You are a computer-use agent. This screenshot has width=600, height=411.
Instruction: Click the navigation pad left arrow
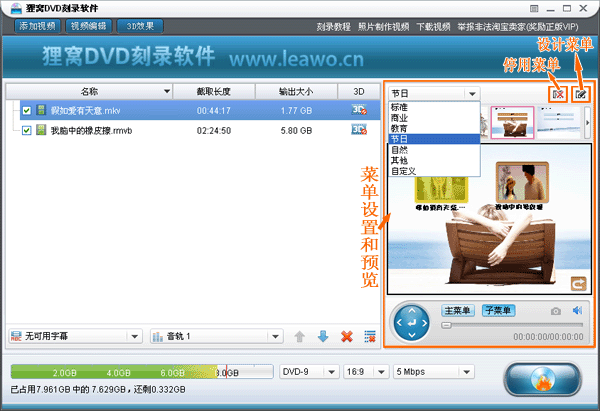(x=399, y=323)
